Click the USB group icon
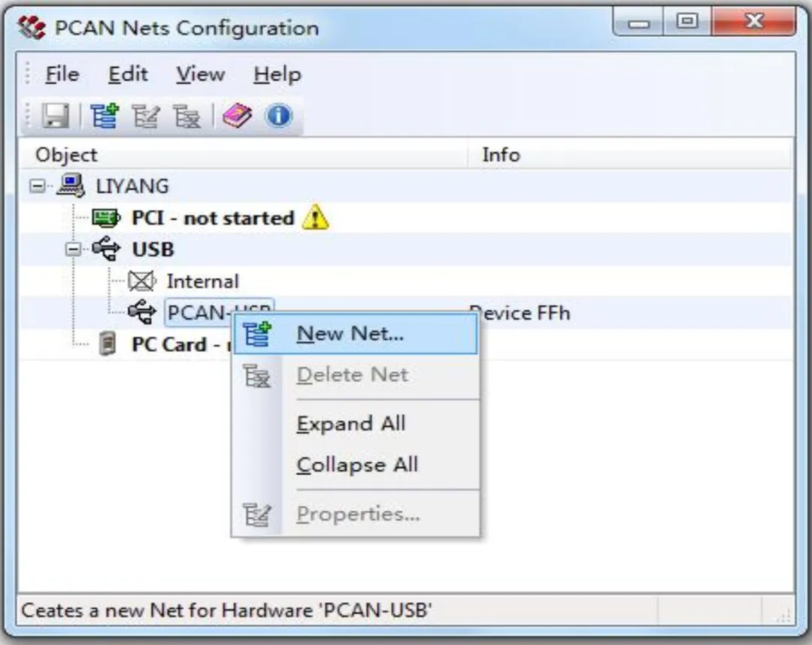 [106, 249]
